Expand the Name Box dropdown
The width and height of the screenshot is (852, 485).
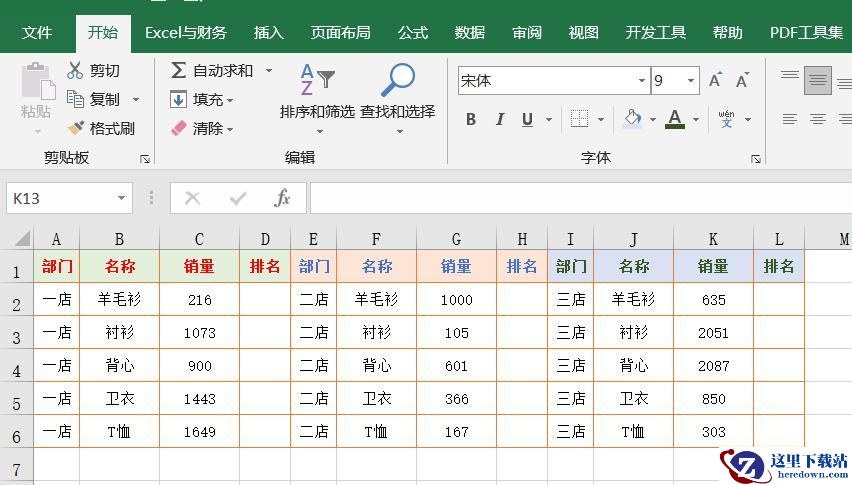tap(122, 198)
